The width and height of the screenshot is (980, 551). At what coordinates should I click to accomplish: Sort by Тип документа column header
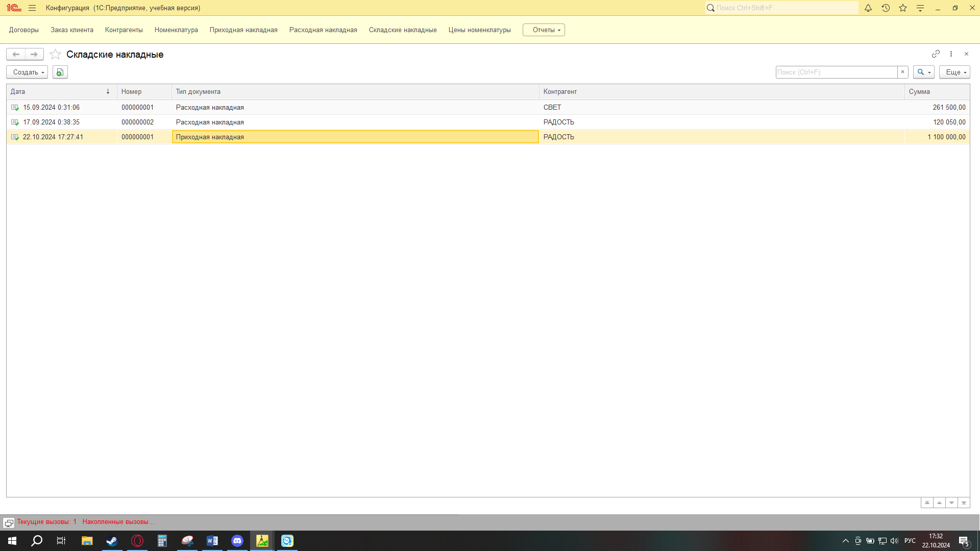coord(355,92)
